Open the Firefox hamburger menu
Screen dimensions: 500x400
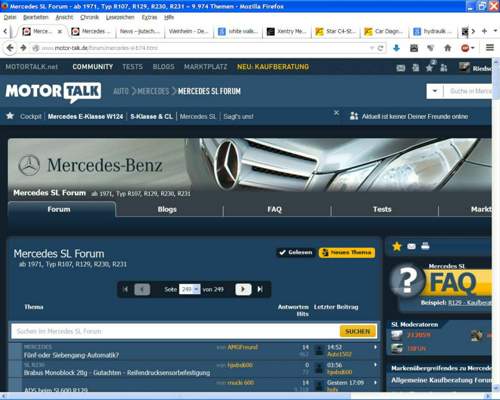[490, 48]
